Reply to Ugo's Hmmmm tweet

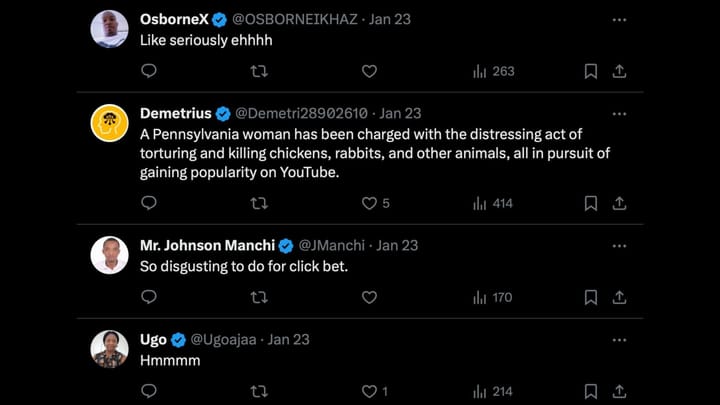(x=149, y=391)
